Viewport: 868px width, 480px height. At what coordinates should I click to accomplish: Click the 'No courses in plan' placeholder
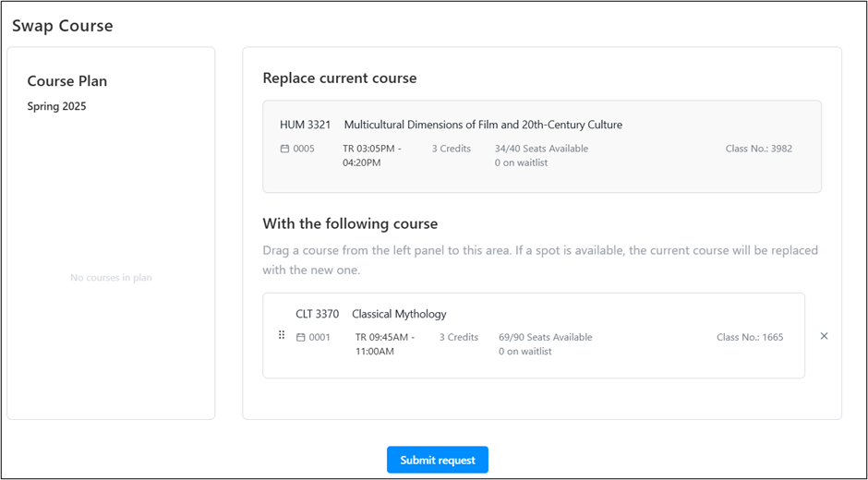pos(111,278)
